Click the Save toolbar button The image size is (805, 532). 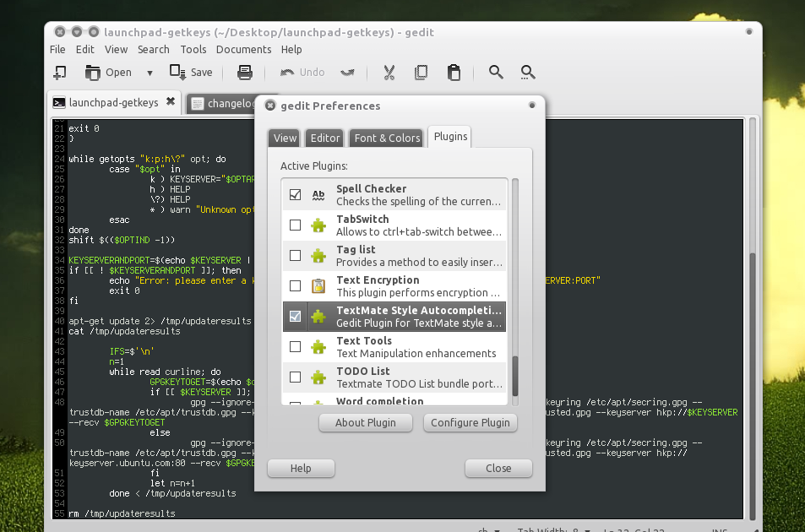pyautogui.click(x=191, y=73)
